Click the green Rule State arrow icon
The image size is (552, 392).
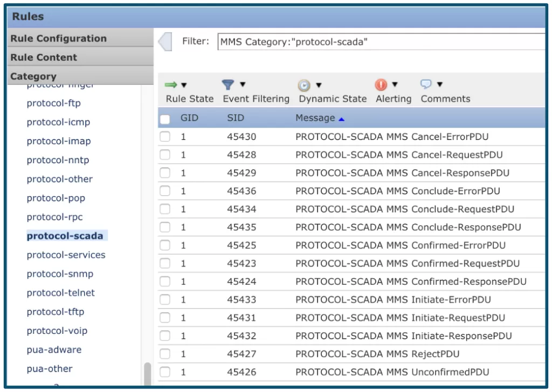point(171,85)
